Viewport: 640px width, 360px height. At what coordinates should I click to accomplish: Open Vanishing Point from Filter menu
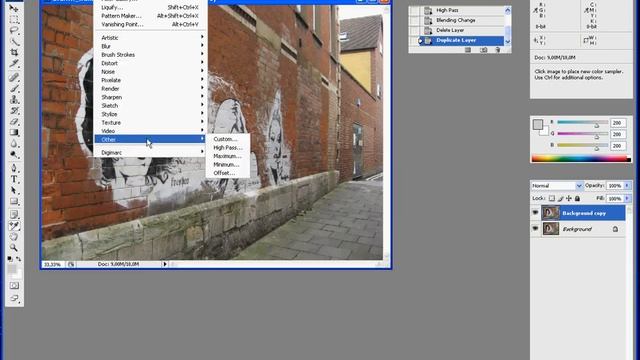(x=150, y=24)
